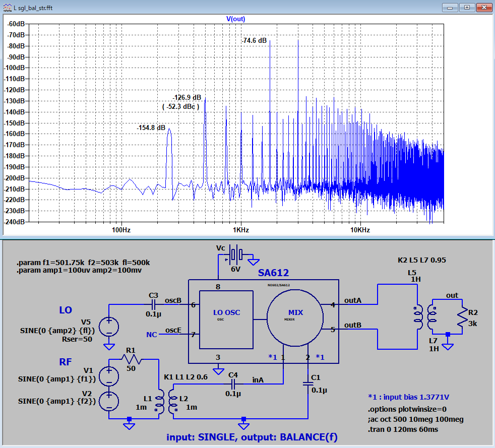Click the oscE net label
495x448 pixels.
pos(173,330)
